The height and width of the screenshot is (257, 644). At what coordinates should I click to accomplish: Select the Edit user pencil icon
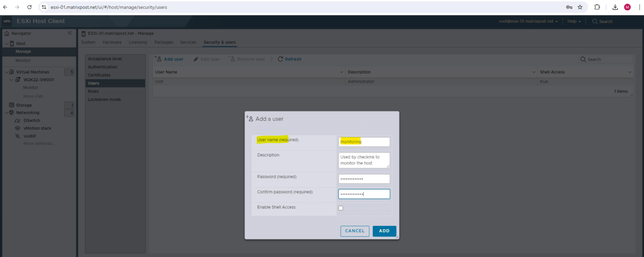point(195,59)
